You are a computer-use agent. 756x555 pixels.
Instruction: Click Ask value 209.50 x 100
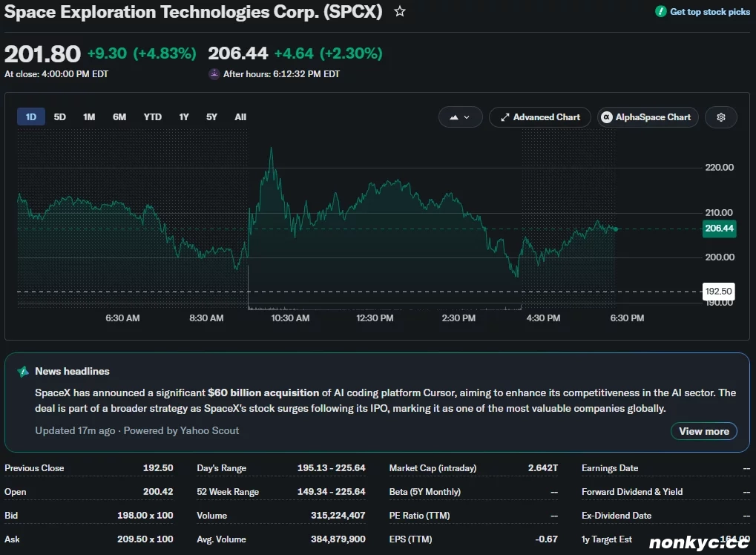point(145,539)
